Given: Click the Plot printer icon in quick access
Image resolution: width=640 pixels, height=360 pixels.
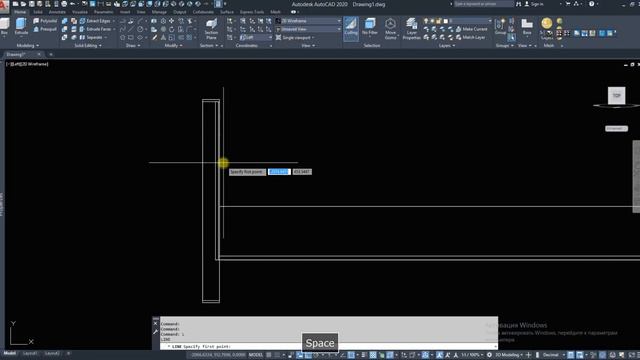Looking at the screenshot, I should pos(64,4).
